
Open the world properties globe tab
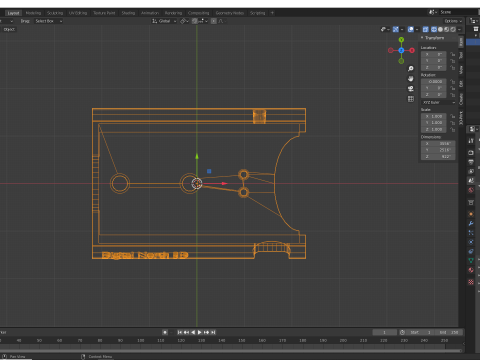click(471, 190)
